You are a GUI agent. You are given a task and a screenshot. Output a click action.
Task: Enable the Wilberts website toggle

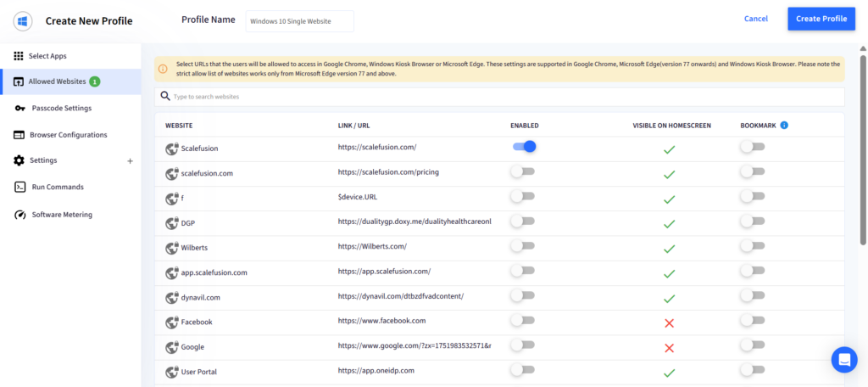[522, 245]
